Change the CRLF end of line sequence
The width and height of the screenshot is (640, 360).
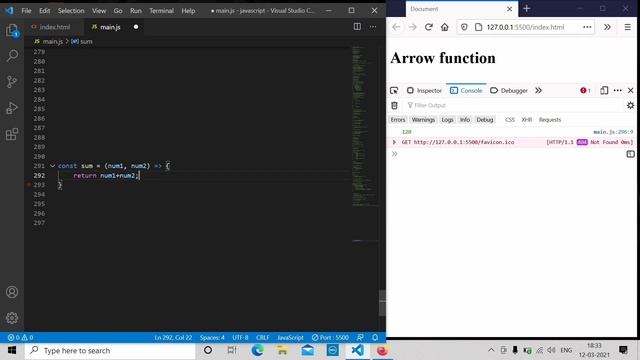tap(262, 338)
